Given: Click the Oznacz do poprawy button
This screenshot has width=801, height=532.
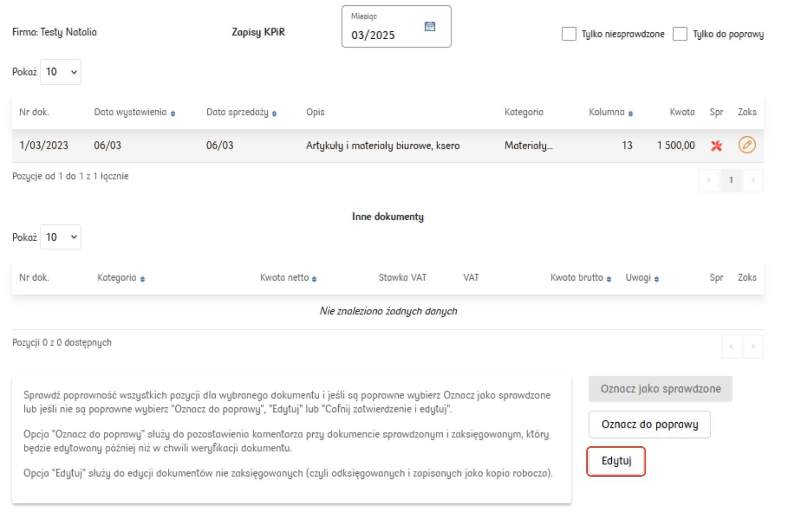Looking at the screenshot, I should 649,424.
